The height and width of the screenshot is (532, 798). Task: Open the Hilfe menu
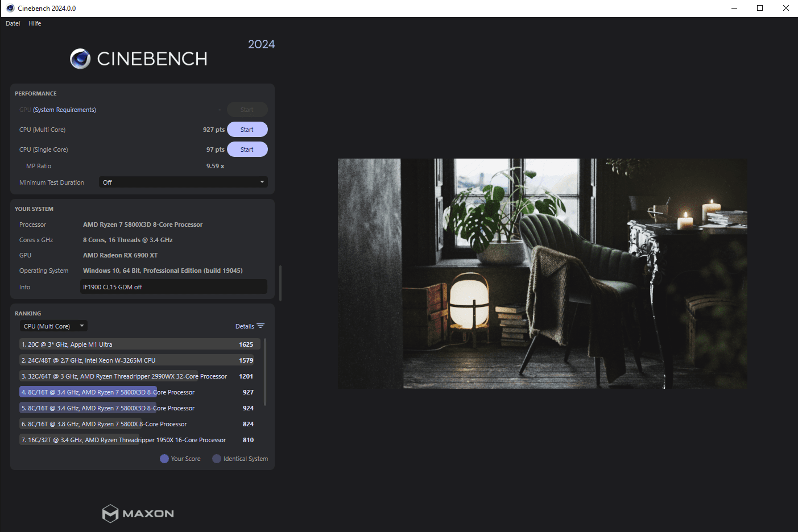35,23
